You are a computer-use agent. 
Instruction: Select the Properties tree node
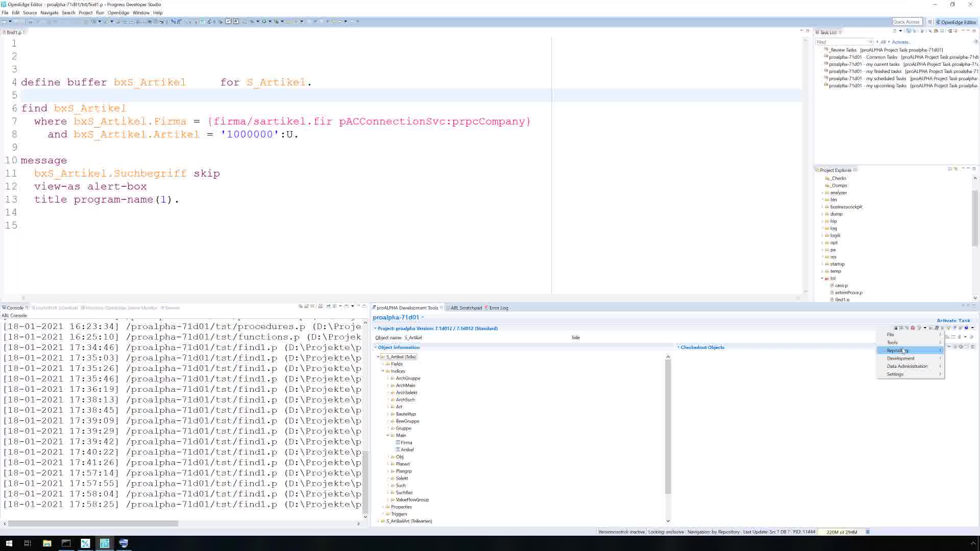point(401,507)
